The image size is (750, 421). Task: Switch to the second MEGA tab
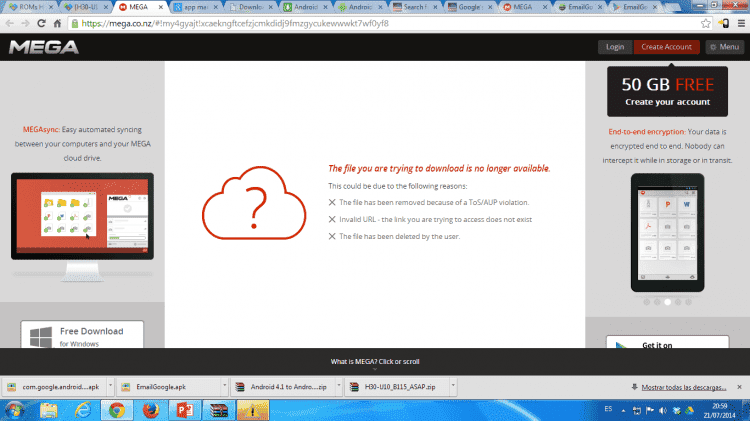(524, 7)
